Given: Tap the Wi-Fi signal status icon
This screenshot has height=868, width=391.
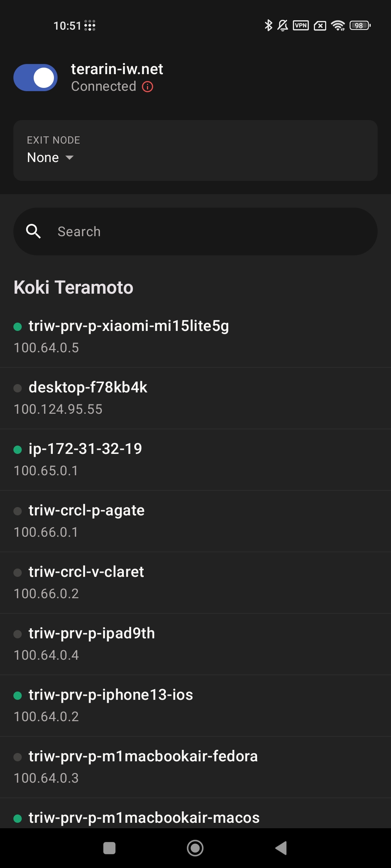Looking at the screenshot, I should pos(338,25).
